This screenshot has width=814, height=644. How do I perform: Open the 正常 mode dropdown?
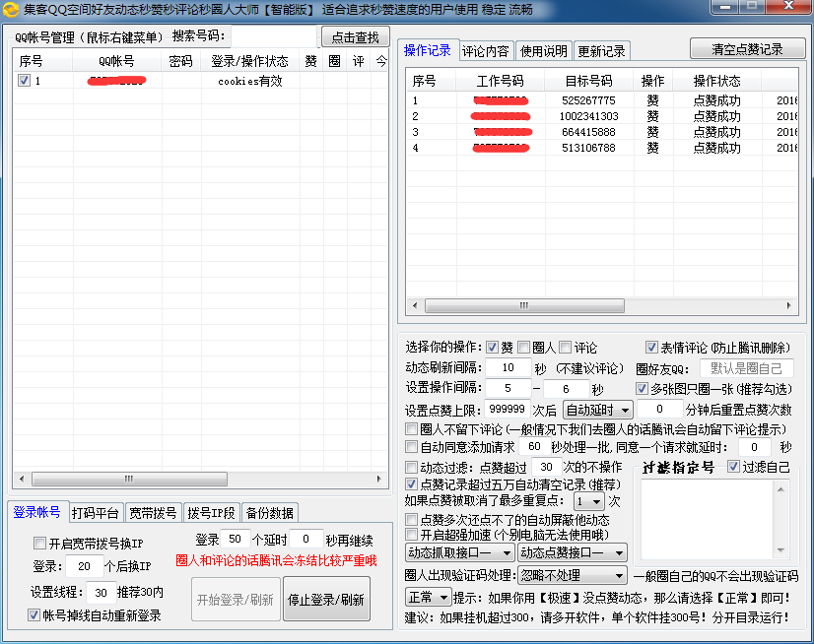429,598
